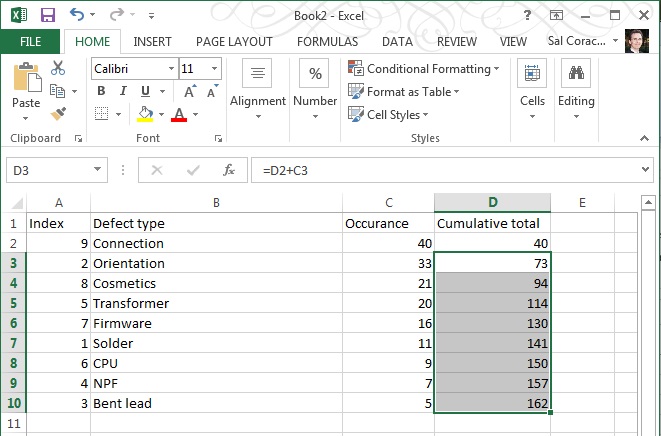The height and width of the screenshot is (436, 661).
Task: Select the Cut scissors icon
Action: coord(57,68)
